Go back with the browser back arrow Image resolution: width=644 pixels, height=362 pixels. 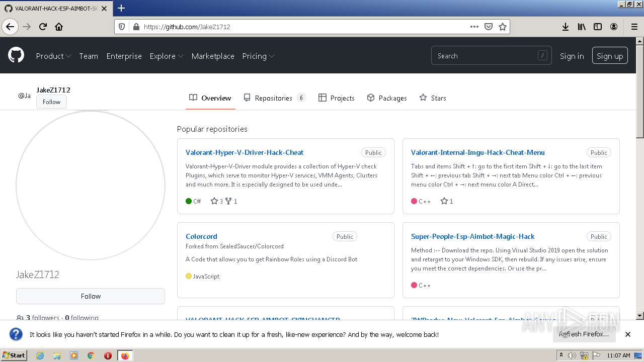pyautogui.click(x=10, y=27)
